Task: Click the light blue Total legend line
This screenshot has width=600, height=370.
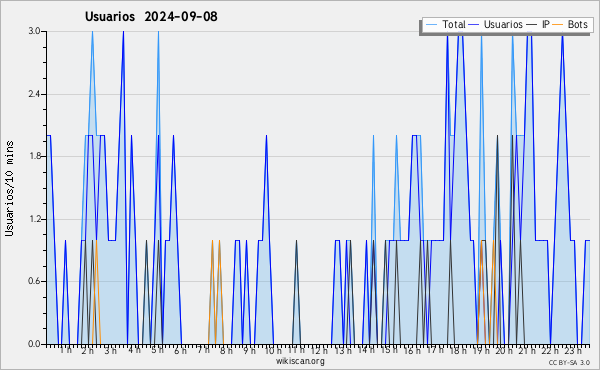Action: 431,25
